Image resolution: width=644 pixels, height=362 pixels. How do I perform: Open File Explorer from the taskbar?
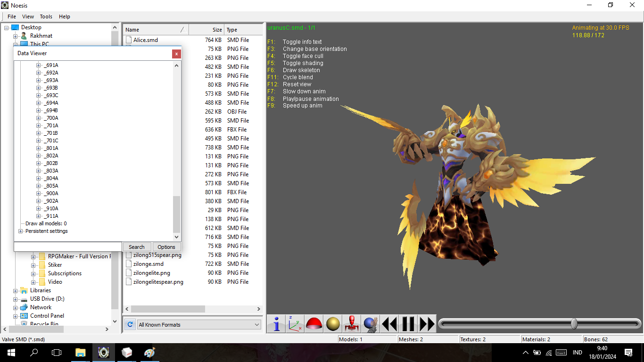point(81,353)
